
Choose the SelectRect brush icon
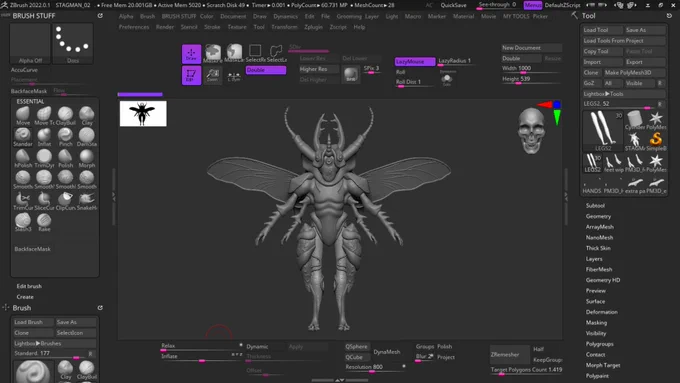(x=255, y=53)
